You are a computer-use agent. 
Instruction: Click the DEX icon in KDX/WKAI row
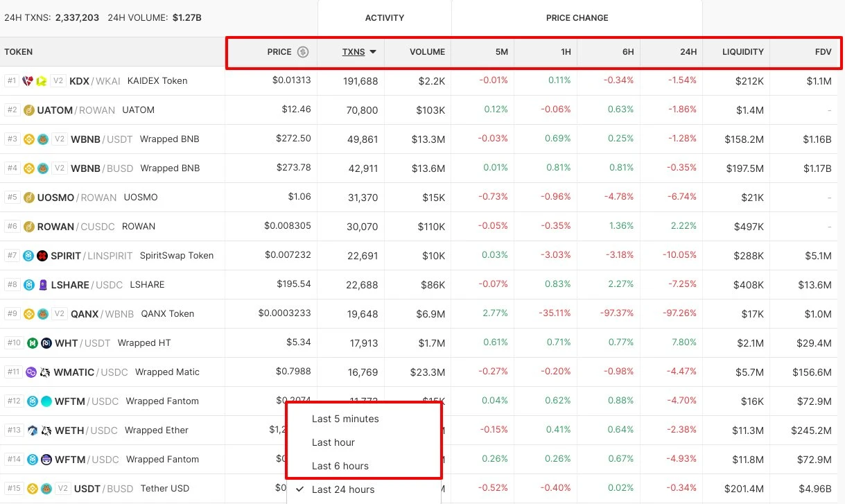42,81
